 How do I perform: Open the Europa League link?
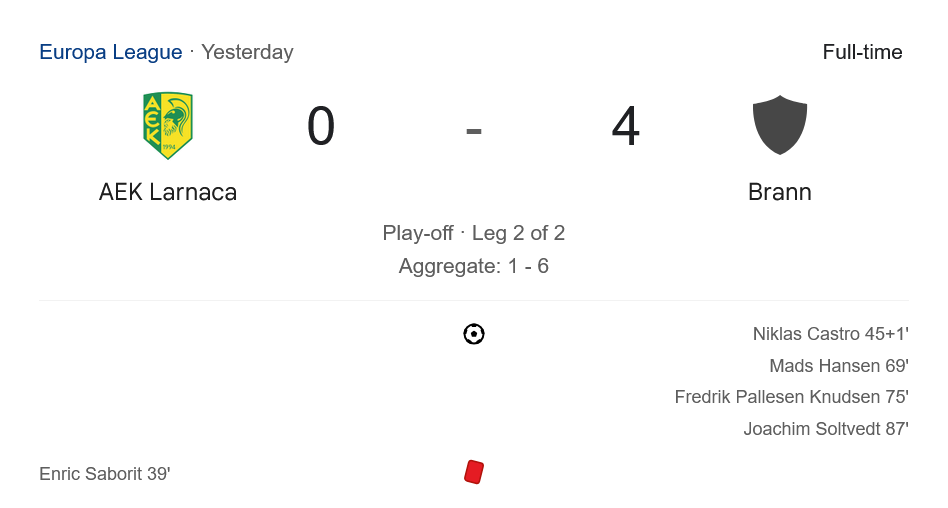pos(110,52)
